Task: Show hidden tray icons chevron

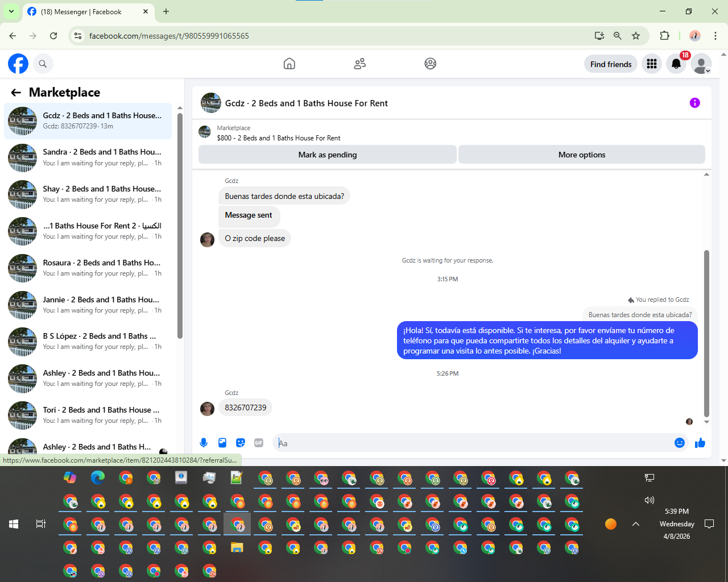Action: [x=636, y=524]
